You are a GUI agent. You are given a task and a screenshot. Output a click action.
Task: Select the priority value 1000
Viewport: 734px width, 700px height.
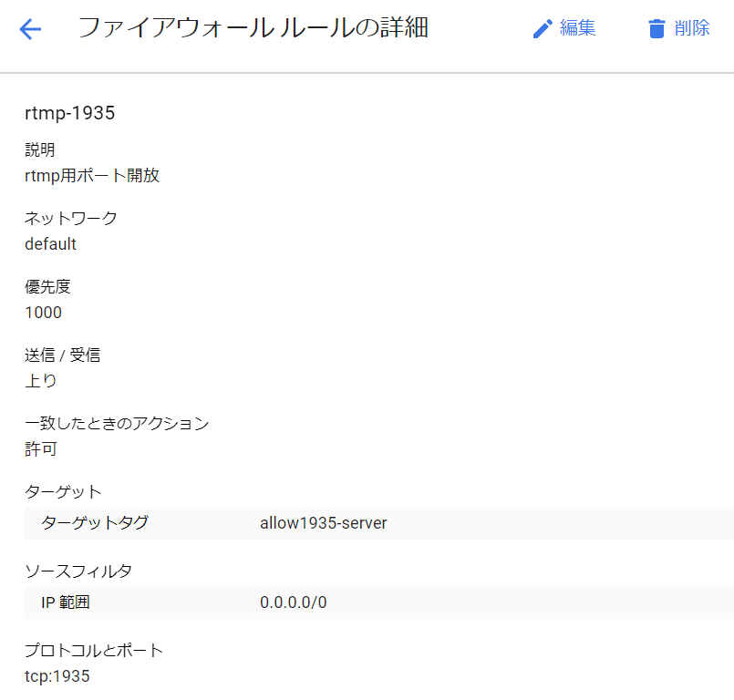(43, 313)
